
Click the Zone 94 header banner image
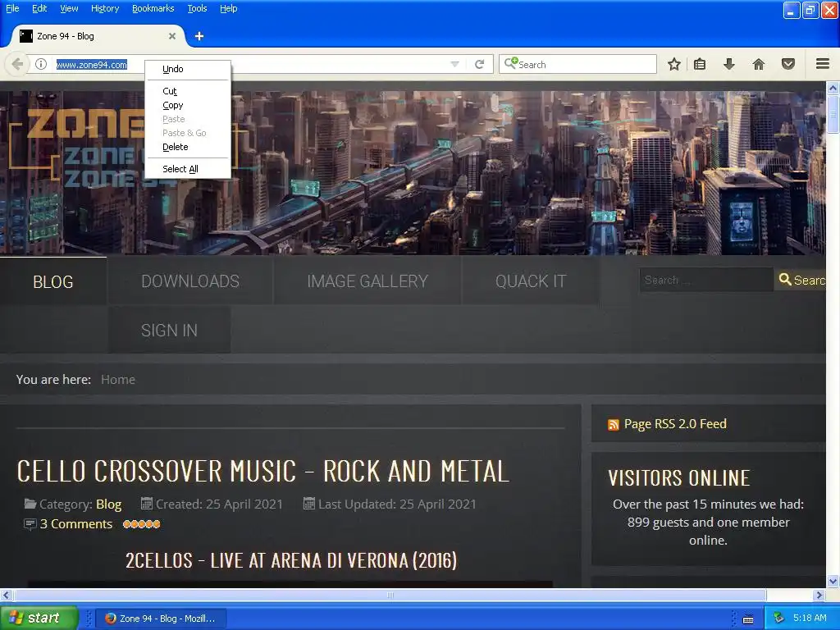[x=413, y=172]
